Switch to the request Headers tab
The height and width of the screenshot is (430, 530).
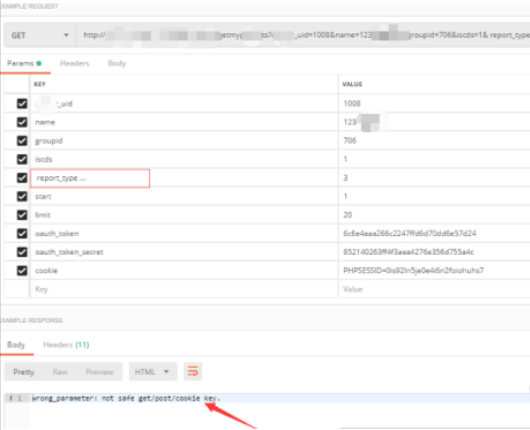click(x=74, y=63)
